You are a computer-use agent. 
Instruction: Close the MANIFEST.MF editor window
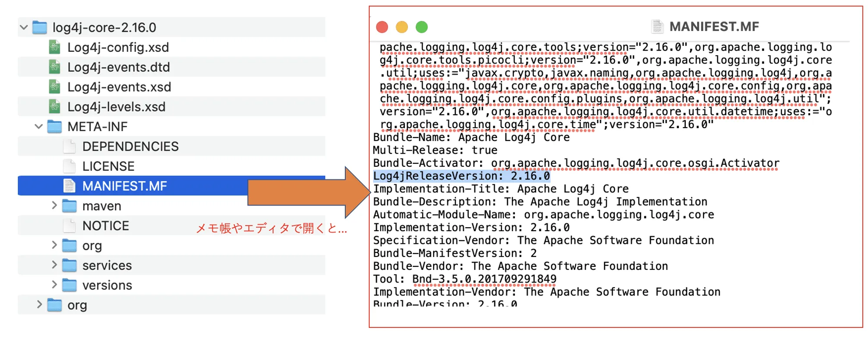coord(382,27)
